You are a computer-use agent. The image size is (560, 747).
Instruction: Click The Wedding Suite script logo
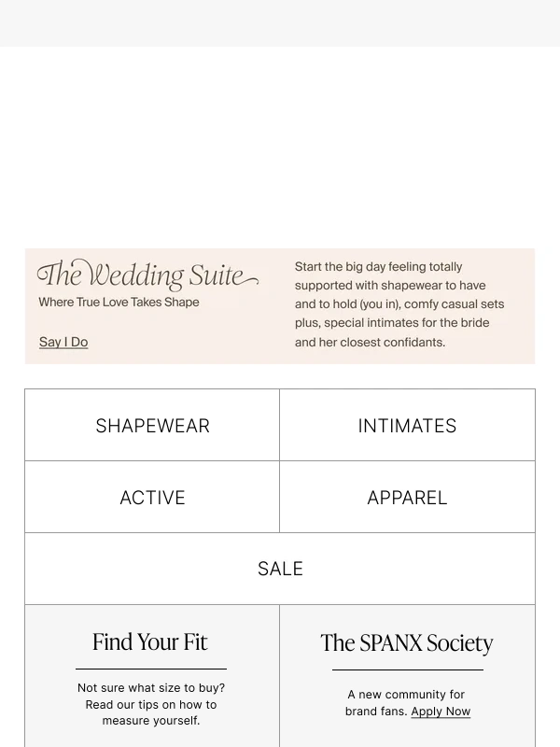click(147, 275)
